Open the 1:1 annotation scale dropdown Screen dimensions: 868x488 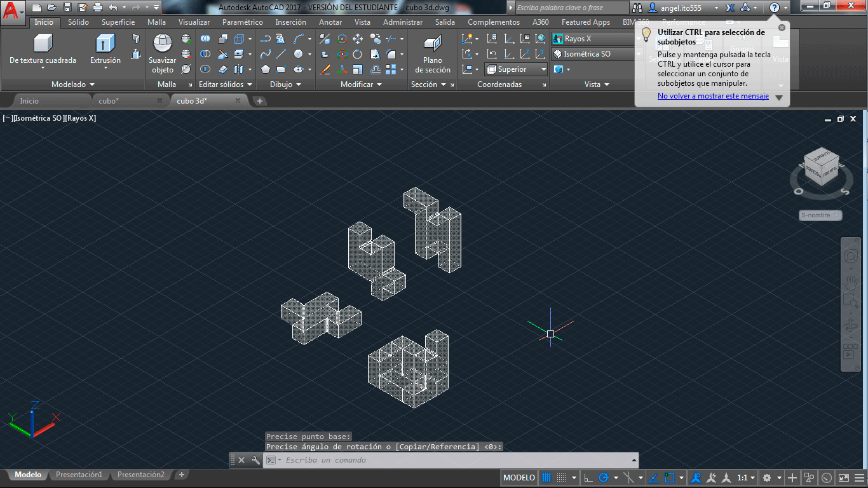coord(746,478)
